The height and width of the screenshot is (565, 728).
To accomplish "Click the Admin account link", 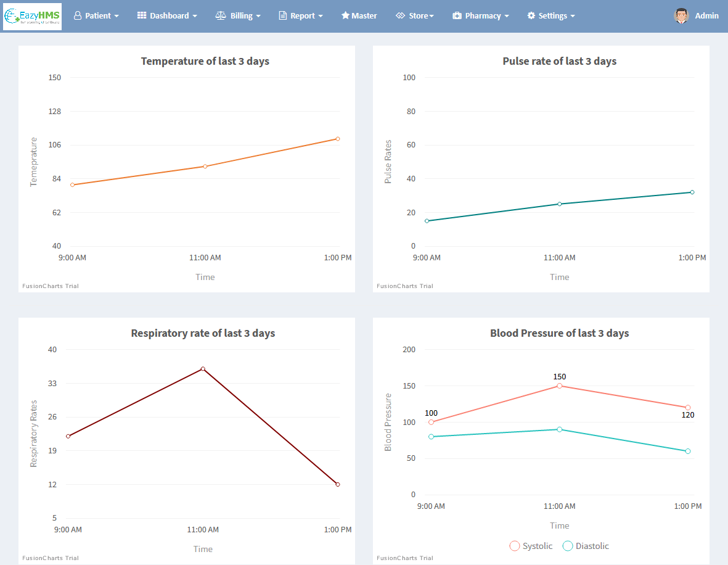I will (706, 15).
